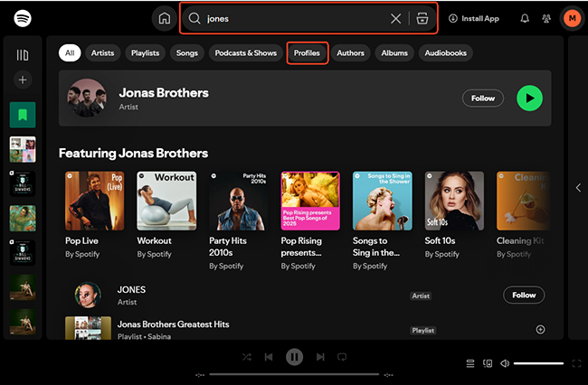Open the Jonas Brothers top result title

click(164, 92)
